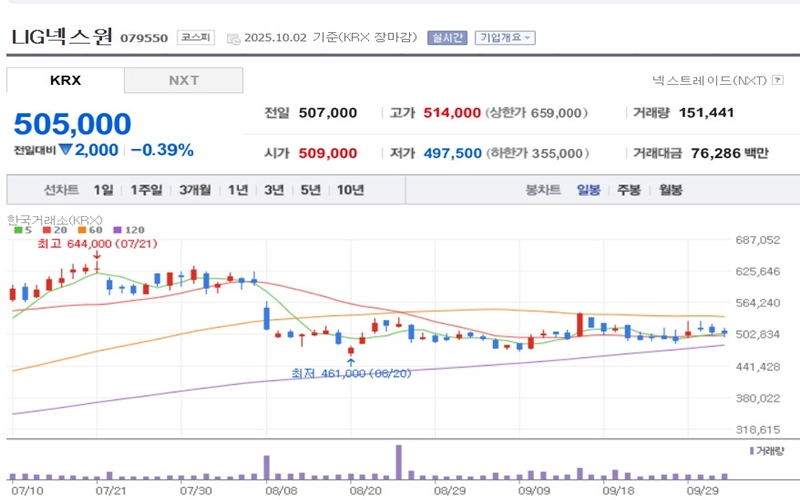Click the 하한가 355,000 text
Image resolution: width=800 pixels, height=500 pixels.
pyautogui.click(x=537, y=153)
